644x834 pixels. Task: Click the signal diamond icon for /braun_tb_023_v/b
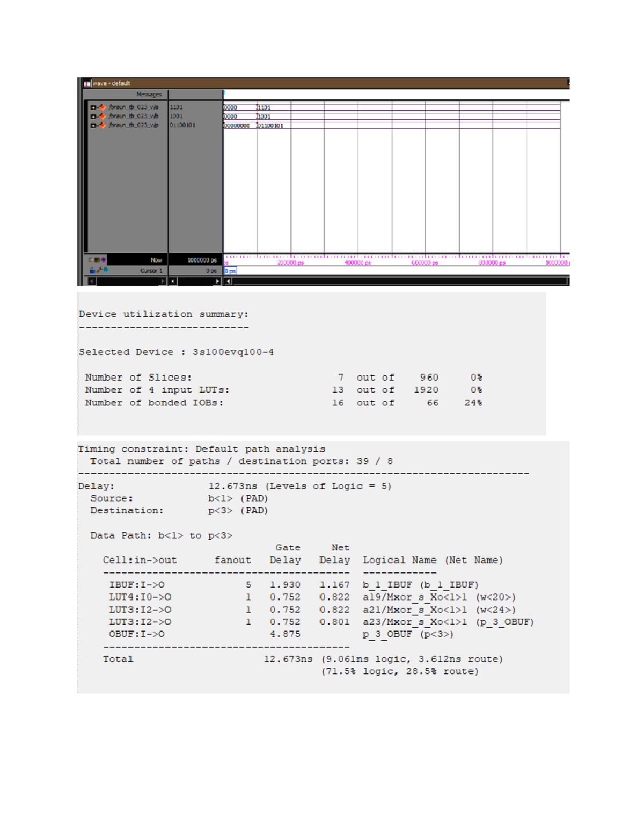pyautogui.click(x=103, y=117)
